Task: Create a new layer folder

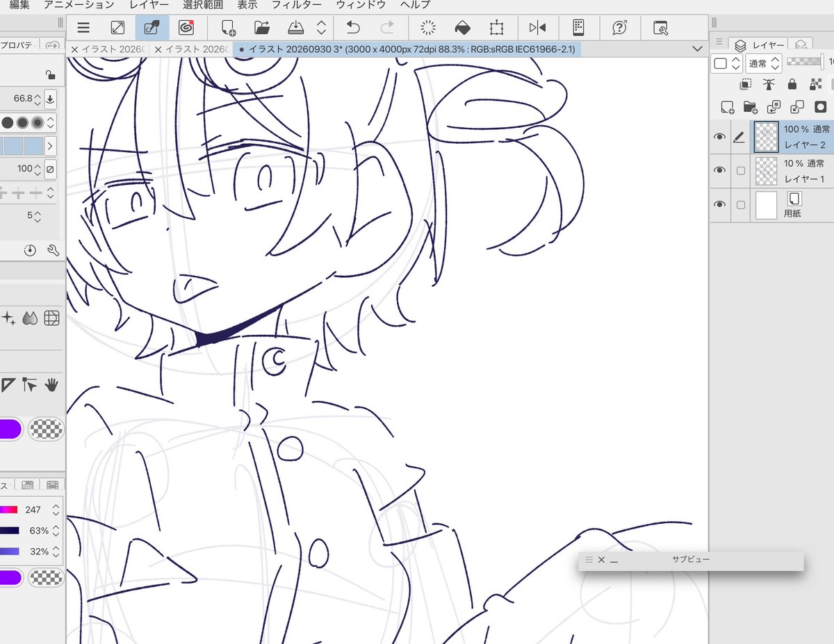Action: (x=750, y=107)
